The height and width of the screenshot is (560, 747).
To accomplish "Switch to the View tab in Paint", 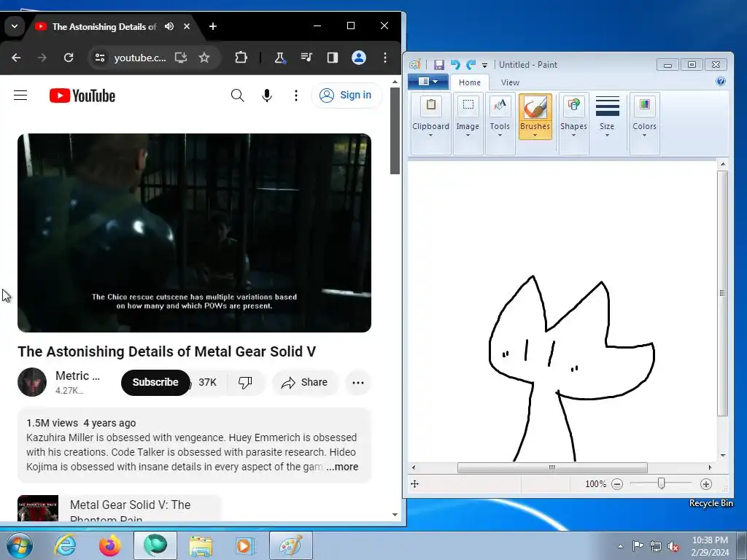I will 510,82.
